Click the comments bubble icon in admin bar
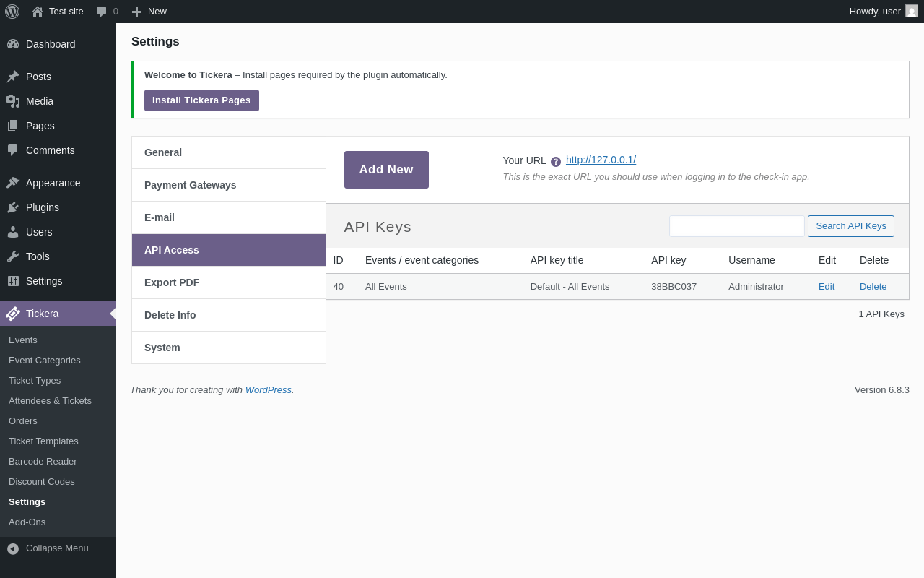The height and width of the screenshot is (578, 924). [x=102, y=12]
